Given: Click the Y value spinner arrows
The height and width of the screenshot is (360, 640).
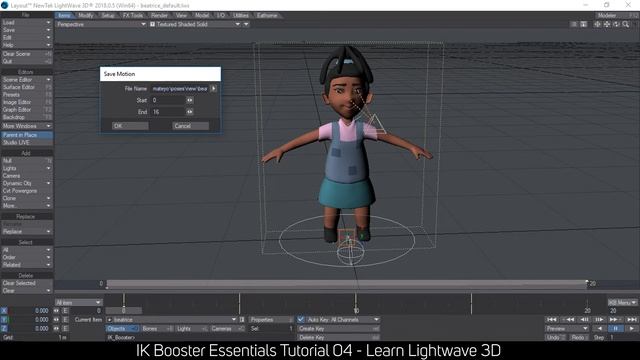Looking at the screenshot, I should (x=56, y=320).
